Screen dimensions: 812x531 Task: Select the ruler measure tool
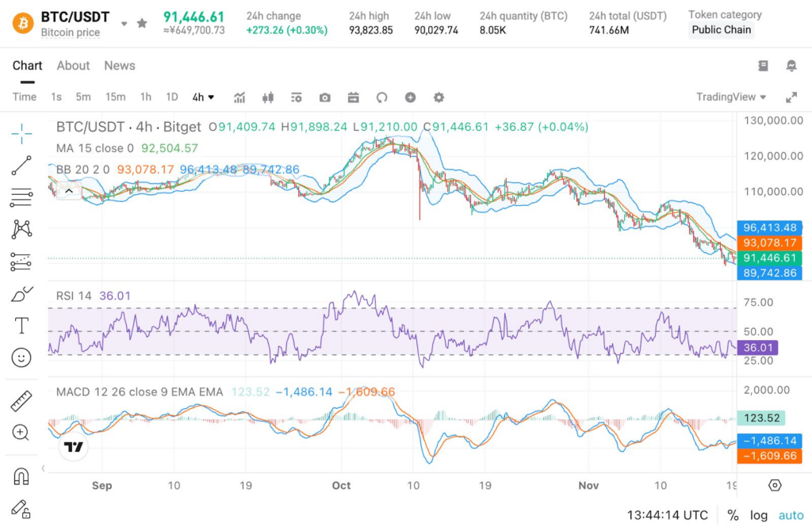tap(21, 400)
